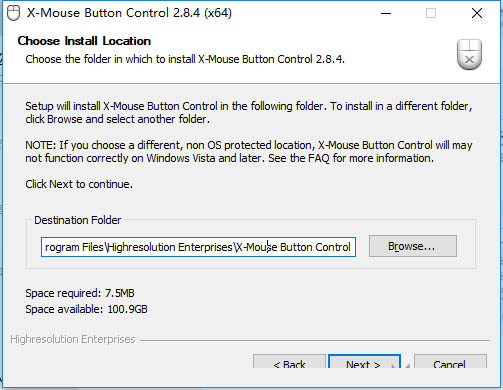Image resolution: width=503 pixels, height=390 pixels.
Task: Click the X-Mouse Button Control 2.8.4 title text
Action: point(129,13)
